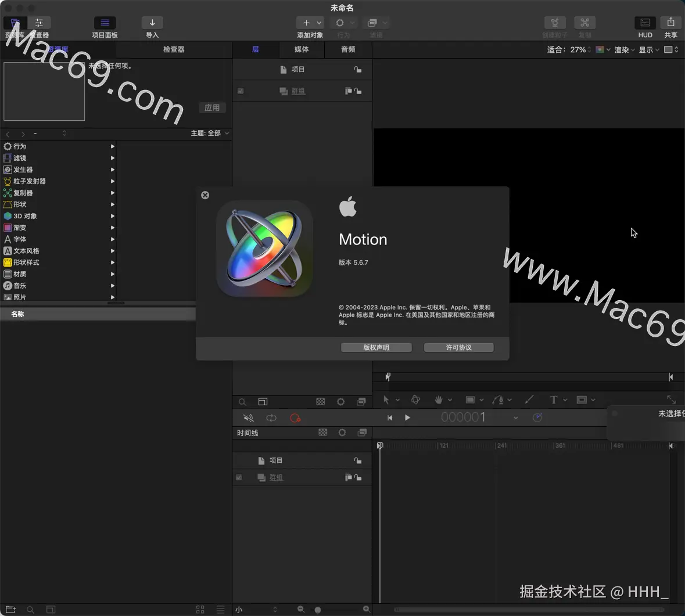Viewport: 685px width, 616px height.
Task: Open the Theme: All dropdown
Action: click(210, 133)
